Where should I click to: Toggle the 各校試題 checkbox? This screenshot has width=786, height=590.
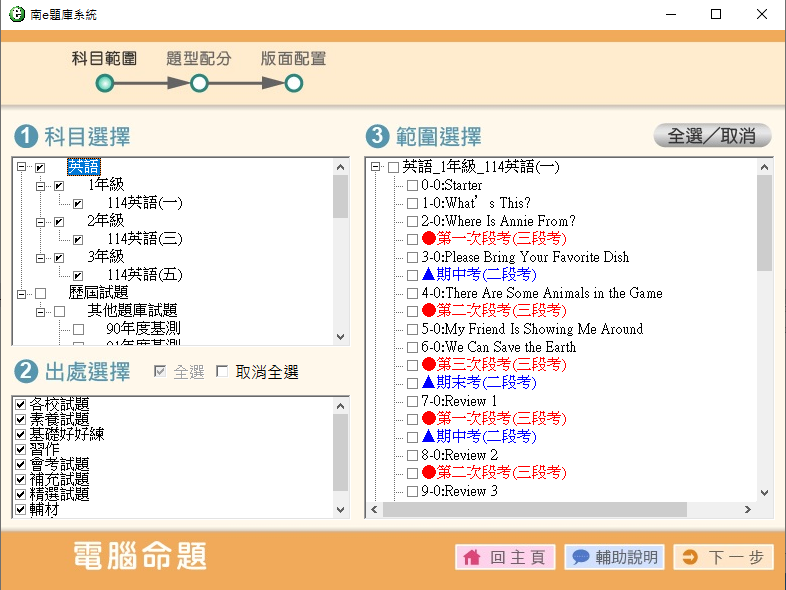pyautogui.click(x=21, y=404)
